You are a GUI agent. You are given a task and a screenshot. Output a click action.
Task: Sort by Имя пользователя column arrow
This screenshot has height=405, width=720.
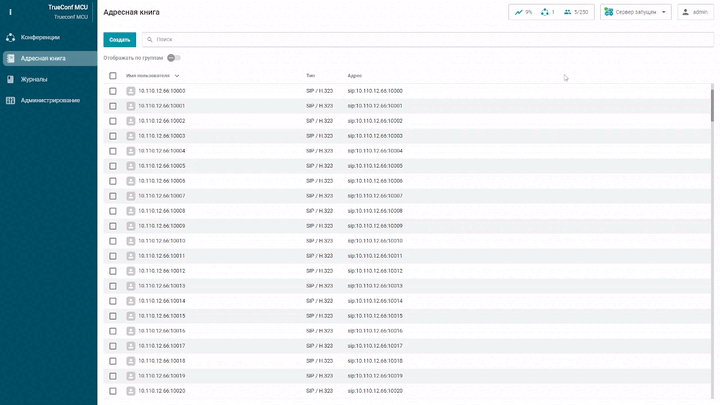pos(177,76)
